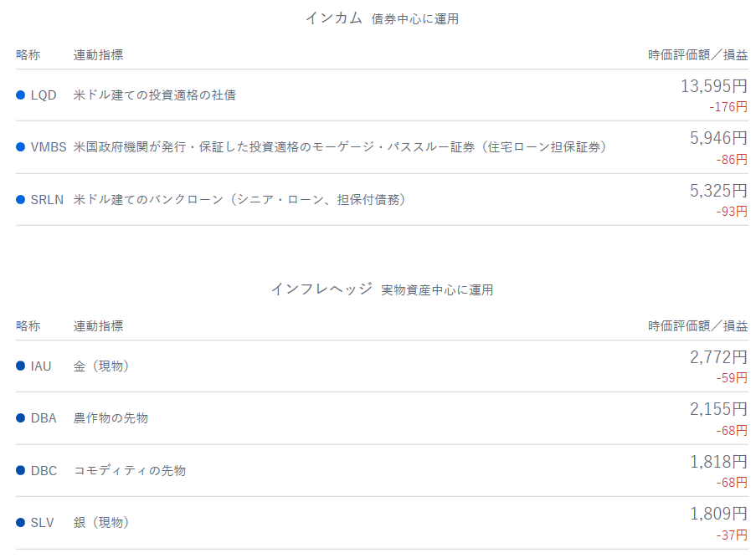Click the SRLN ticker symbol

coord(46,200)
